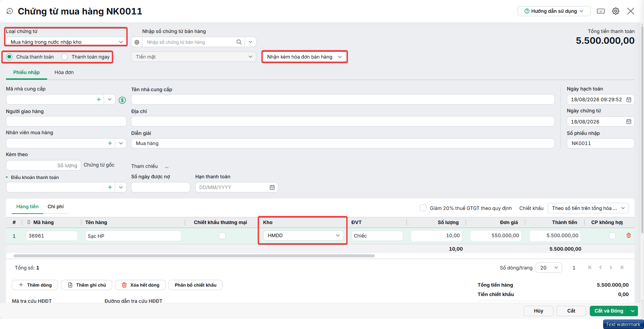The width and height of the screenshot is (644, 329).
Task: Click the gear icon beside sales voucher search
Action: pyautogui.click(x=137, y=42)
